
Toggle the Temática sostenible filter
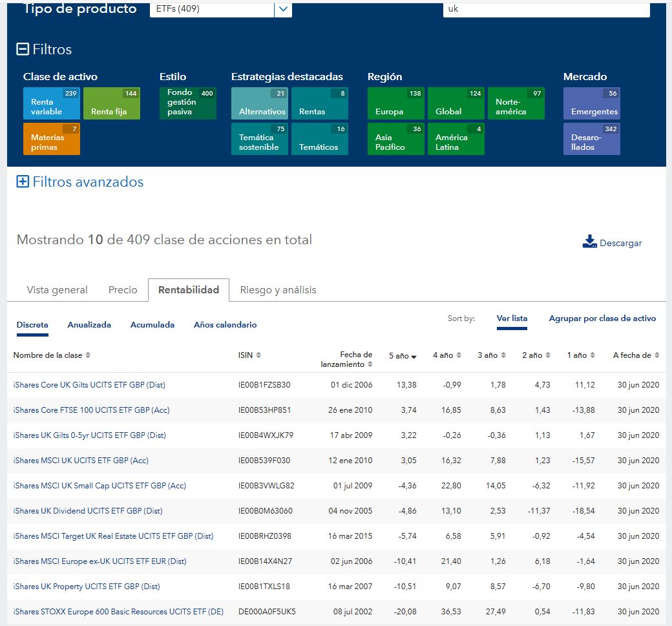tap(260, 139)
